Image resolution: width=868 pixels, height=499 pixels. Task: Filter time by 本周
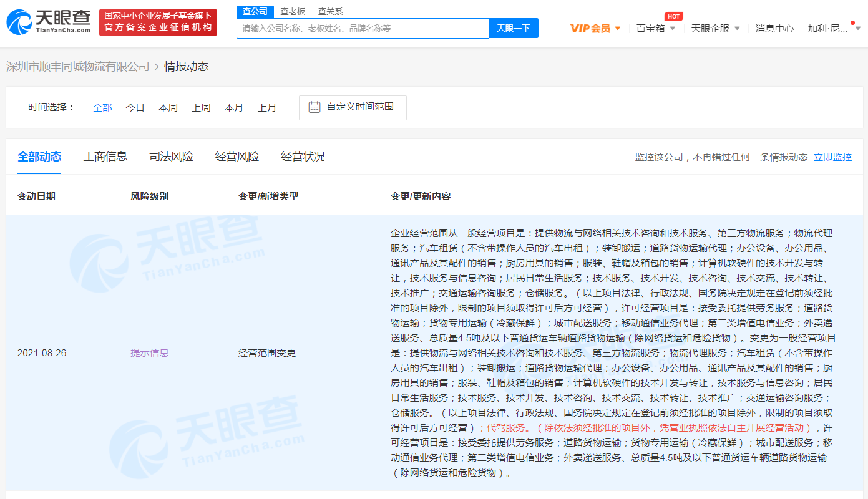click(168, 107)
